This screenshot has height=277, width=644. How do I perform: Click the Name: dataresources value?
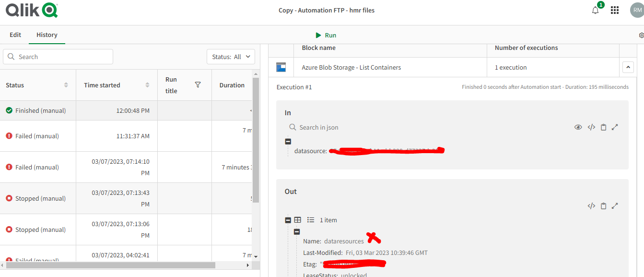[344, 241]
